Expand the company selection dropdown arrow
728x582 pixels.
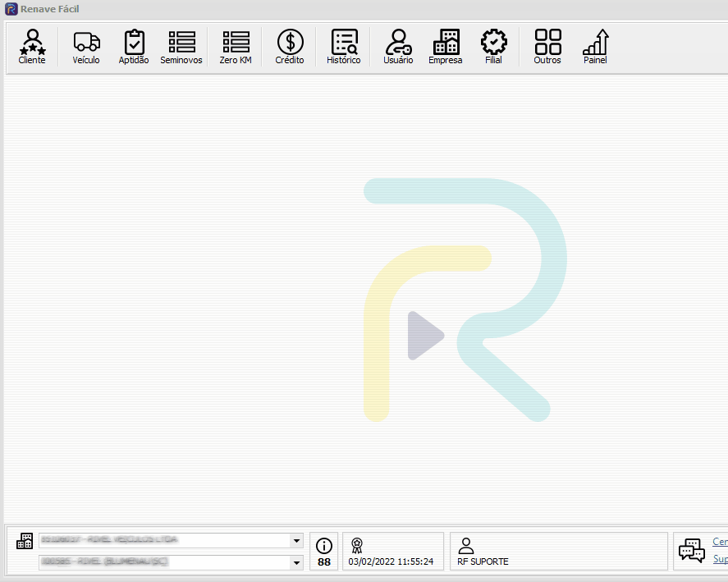click(x=296, y=541)
